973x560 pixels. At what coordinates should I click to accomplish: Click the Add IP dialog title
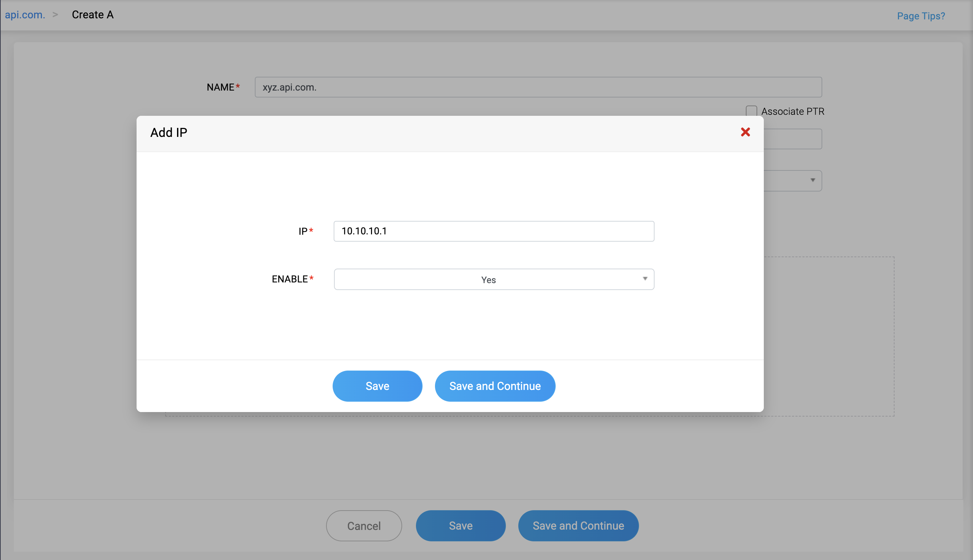pyautogui.click(x=168, y=133)
